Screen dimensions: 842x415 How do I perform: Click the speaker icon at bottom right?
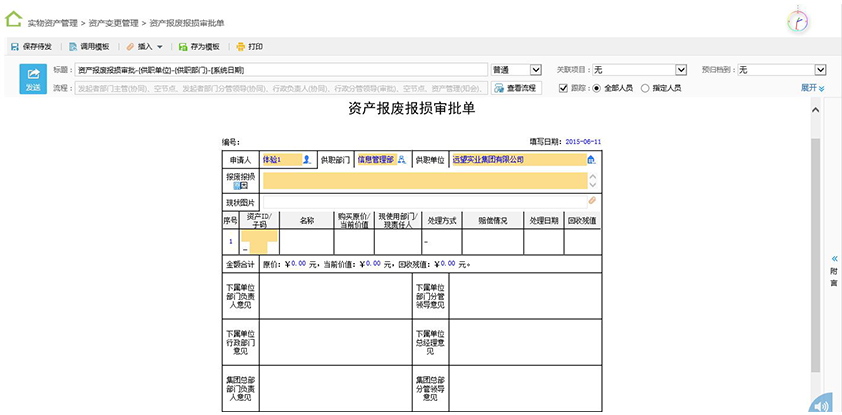(x=823, y=406)
